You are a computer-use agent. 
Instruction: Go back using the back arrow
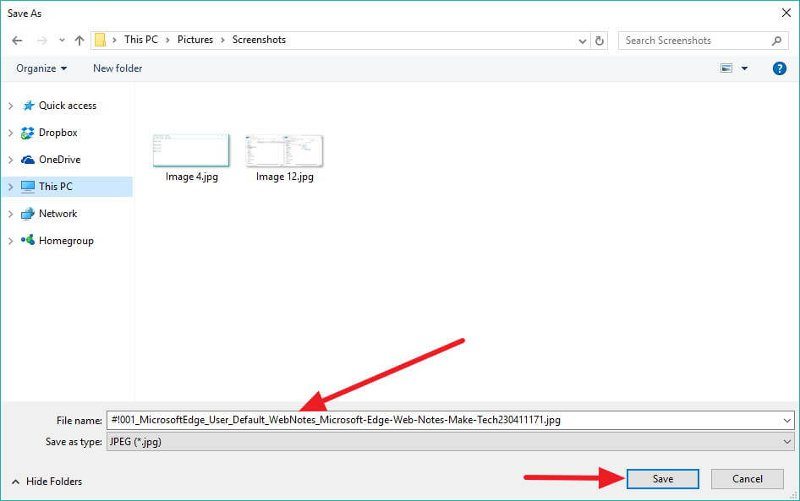[17, 40]
